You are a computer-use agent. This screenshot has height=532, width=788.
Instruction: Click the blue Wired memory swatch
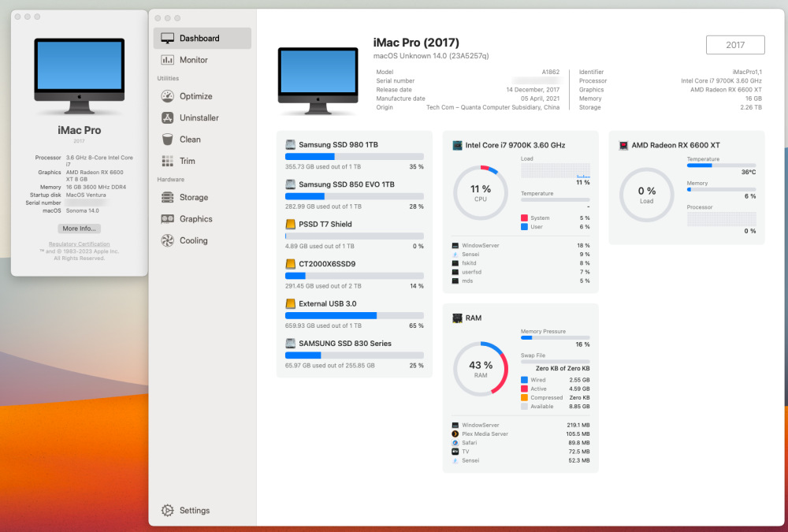[x=524, y=380]
